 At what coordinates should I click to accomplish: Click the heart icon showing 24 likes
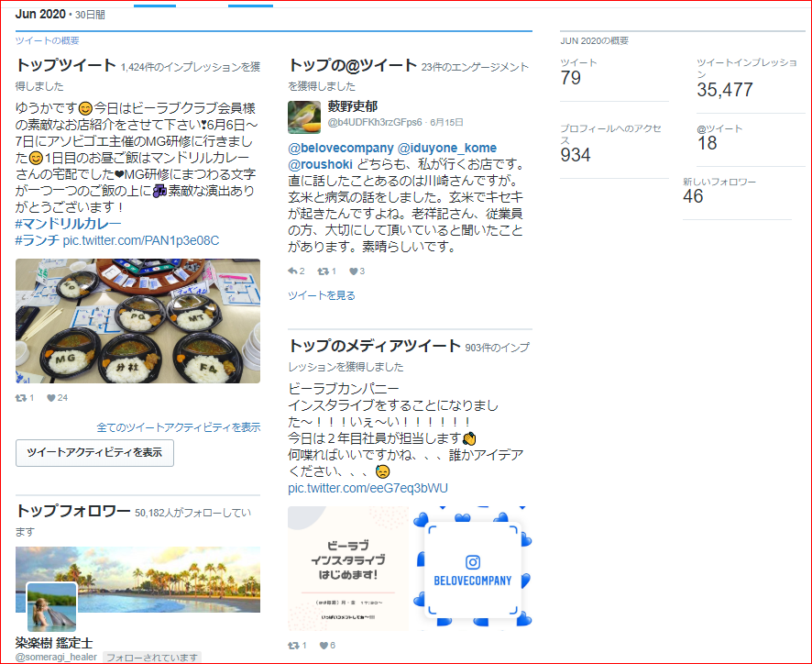50,398
